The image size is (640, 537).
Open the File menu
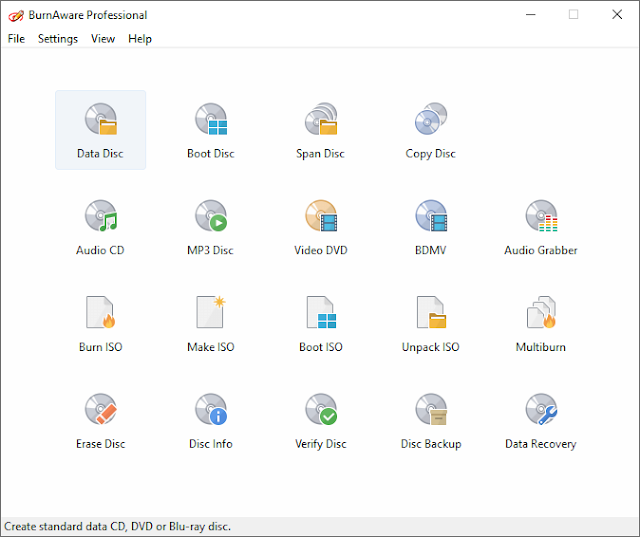click(x=16, y=39)
